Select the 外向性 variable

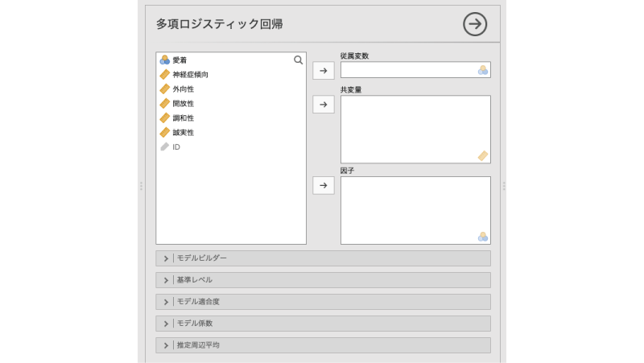[x=183, y=89]
